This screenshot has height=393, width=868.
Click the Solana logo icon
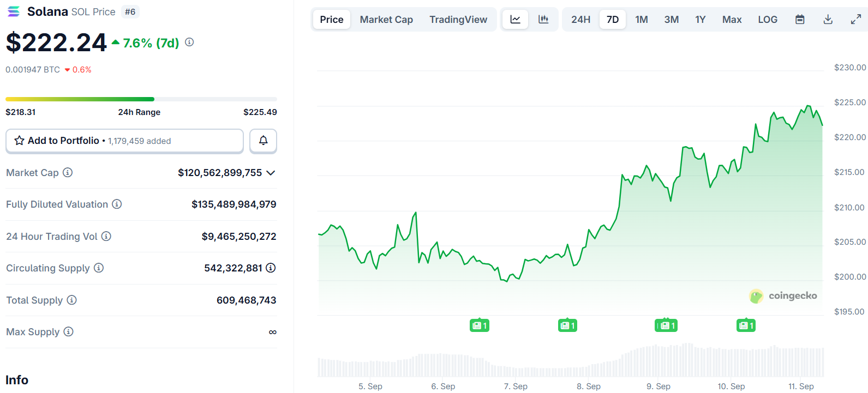[14, 11]
